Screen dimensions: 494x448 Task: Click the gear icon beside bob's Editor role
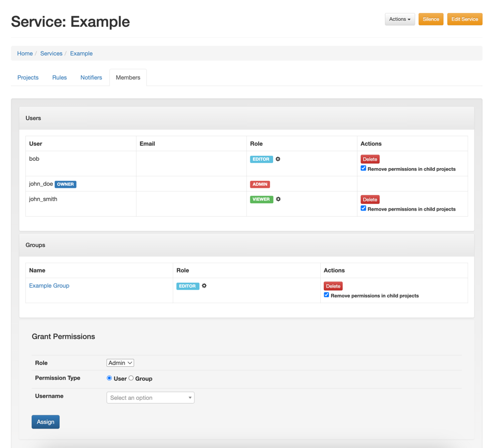coord(278,159)
